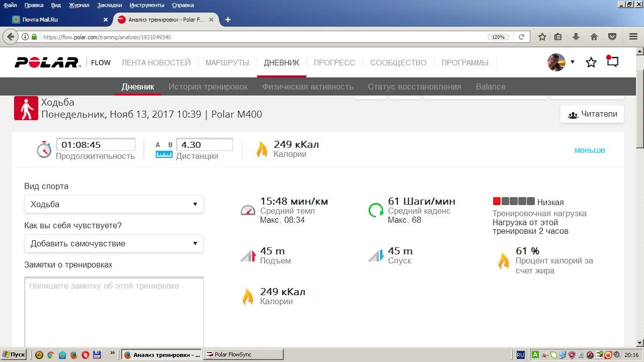Click the 120% zoom level indicator
This screenshot has width=644, height=362.
[x=498, y=37]
